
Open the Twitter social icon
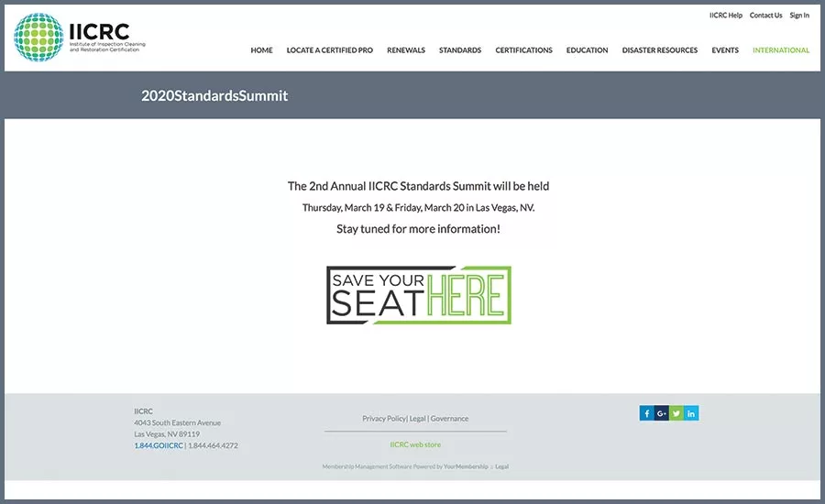(676, 413)
